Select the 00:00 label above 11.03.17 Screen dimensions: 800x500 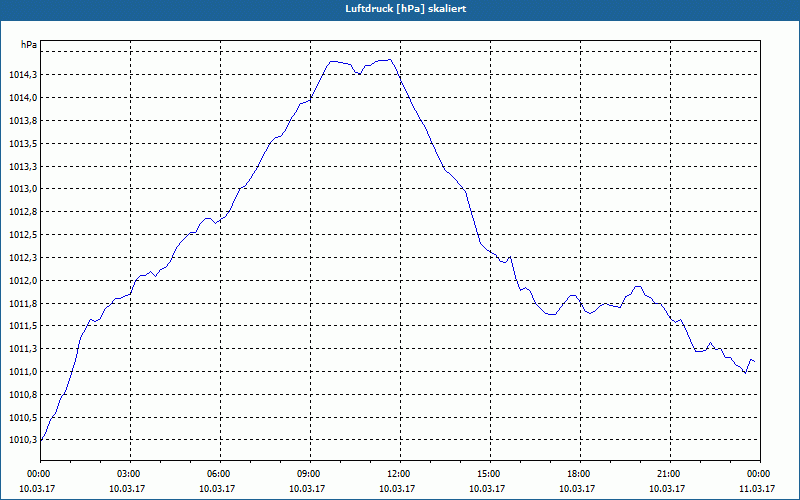point(759,474)
